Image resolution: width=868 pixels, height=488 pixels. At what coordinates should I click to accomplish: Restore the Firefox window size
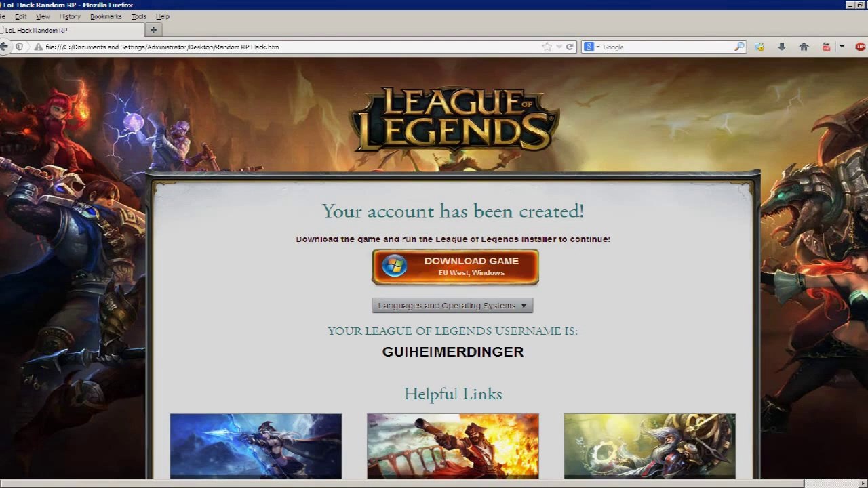[x=860, y=5]
